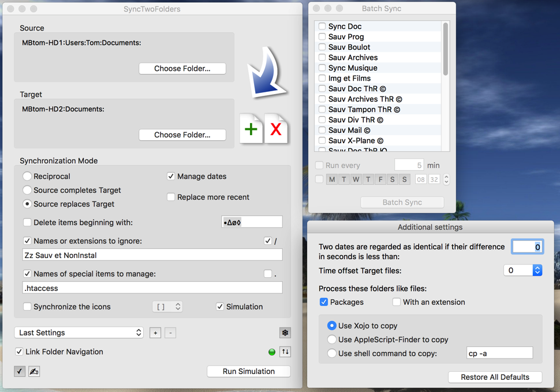Open the Time offset Target files dropdown
This screenshot has width=560, height=392.
coord(522,270)
